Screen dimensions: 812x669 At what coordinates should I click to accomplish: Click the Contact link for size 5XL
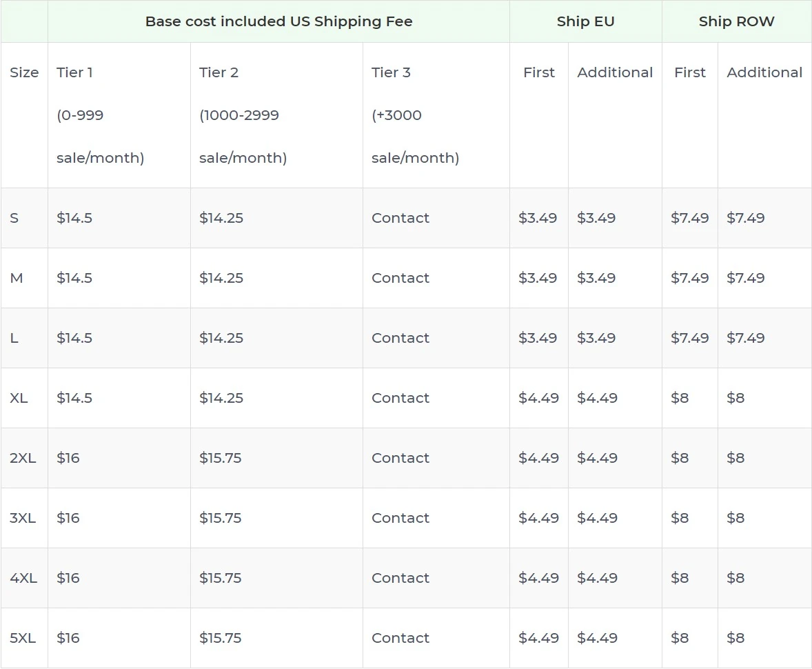click(400, 638)
